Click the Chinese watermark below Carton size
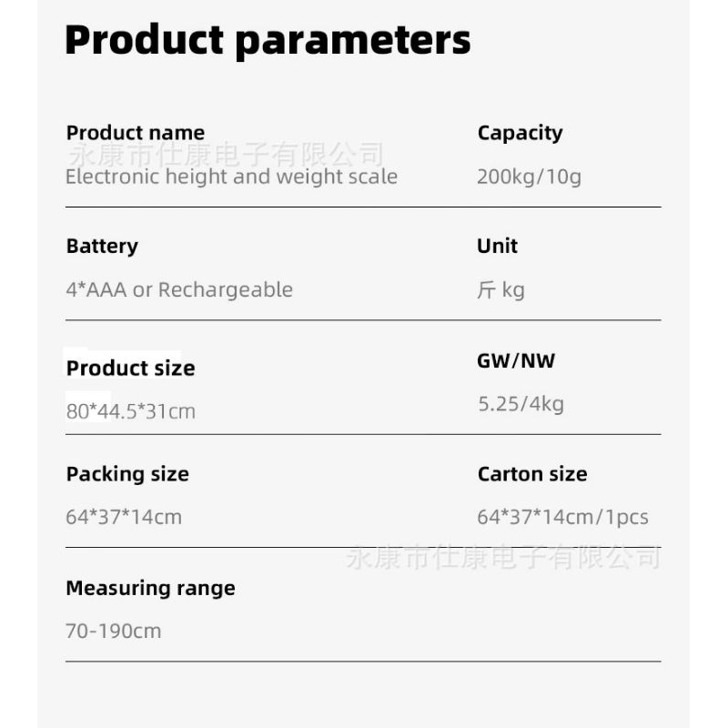The height and width of the screenshot is (728, 728). point(503,556)
